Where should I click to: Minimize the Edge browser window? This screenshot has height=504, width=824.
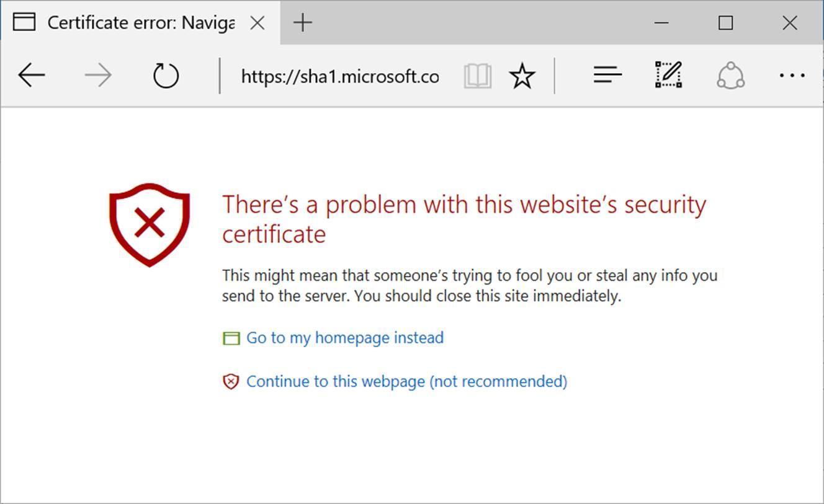661,23
